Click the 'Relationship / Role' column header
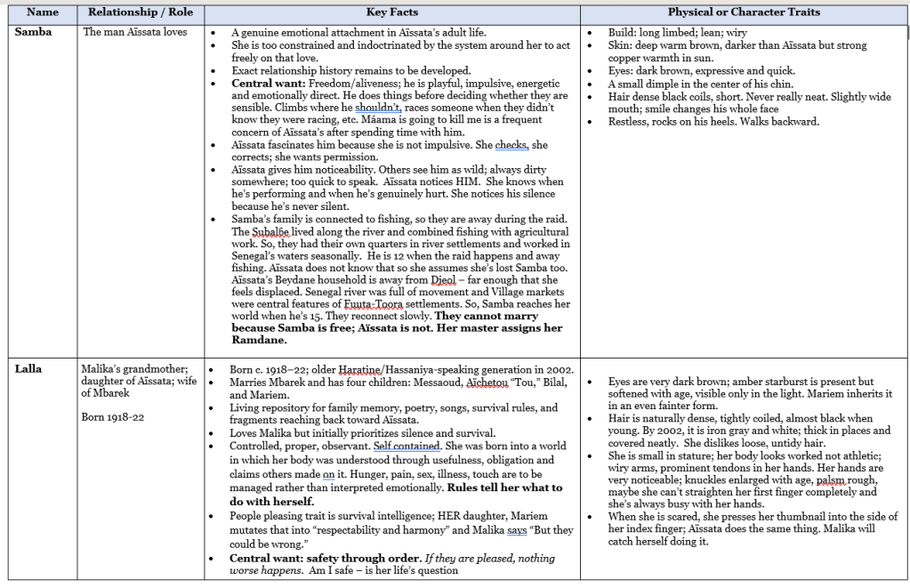This screenshot has height=588, width=910. pos(141,12)
